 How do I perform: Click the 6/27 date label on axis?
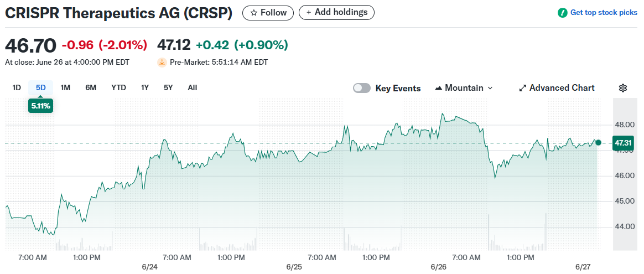click(x=583, y=267)
